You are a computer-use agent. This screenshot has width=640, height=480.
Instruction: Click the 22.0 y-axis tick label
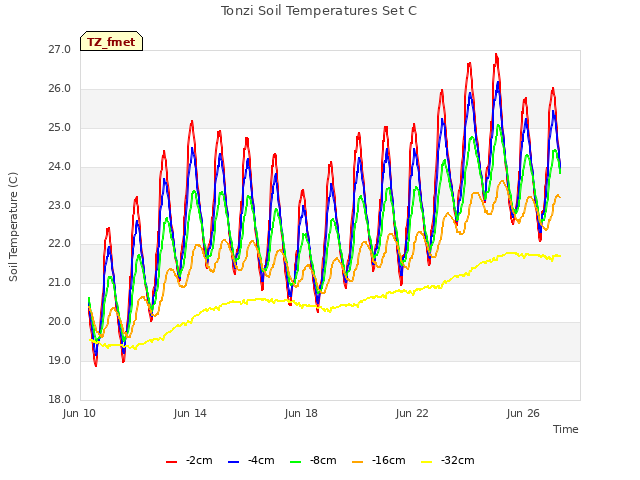pos(60,244)
